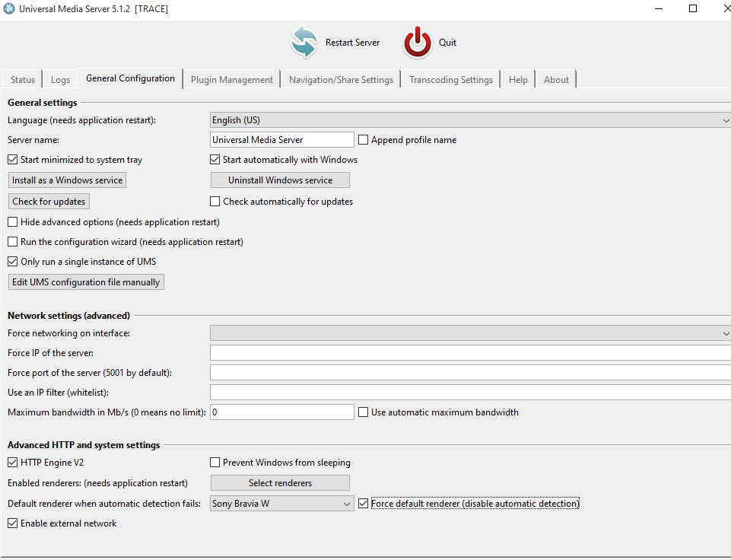Open the Logs tab

(60, 80)
